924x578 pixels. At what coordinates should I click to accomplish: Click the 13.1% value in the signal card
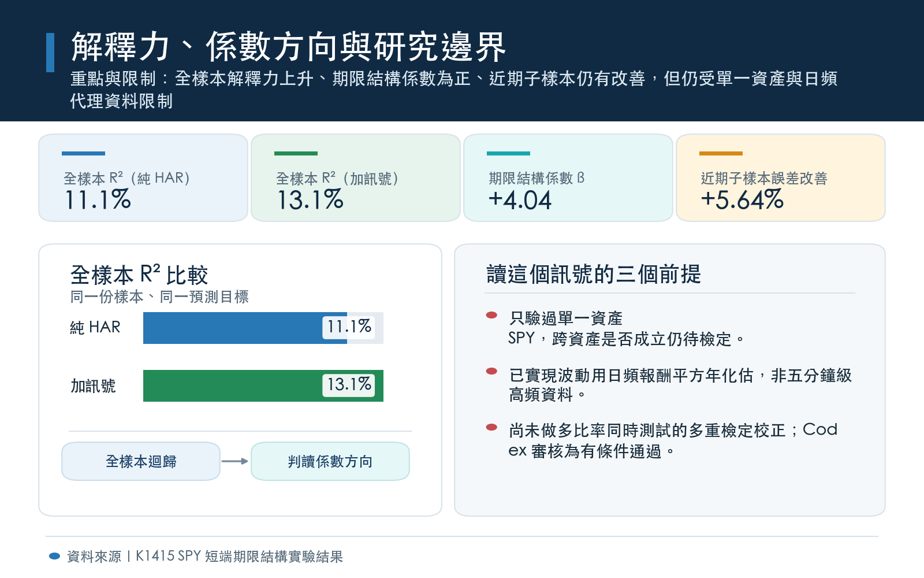(x=310, y=200)
